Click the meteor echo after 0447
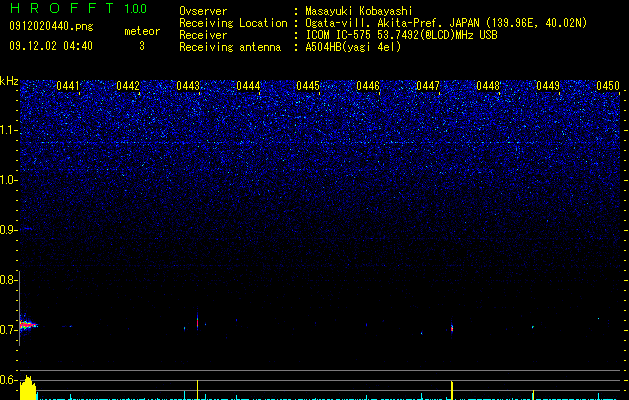This screenshot has width=629, height=400. tap(452, 328)
